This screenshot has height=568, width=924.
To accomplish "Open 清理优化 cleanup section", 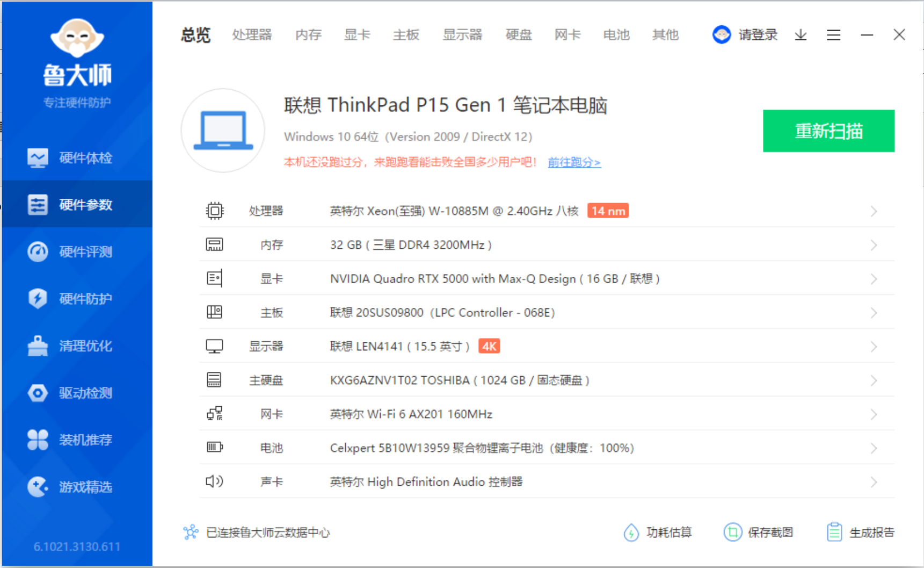I will coord(77,346).
